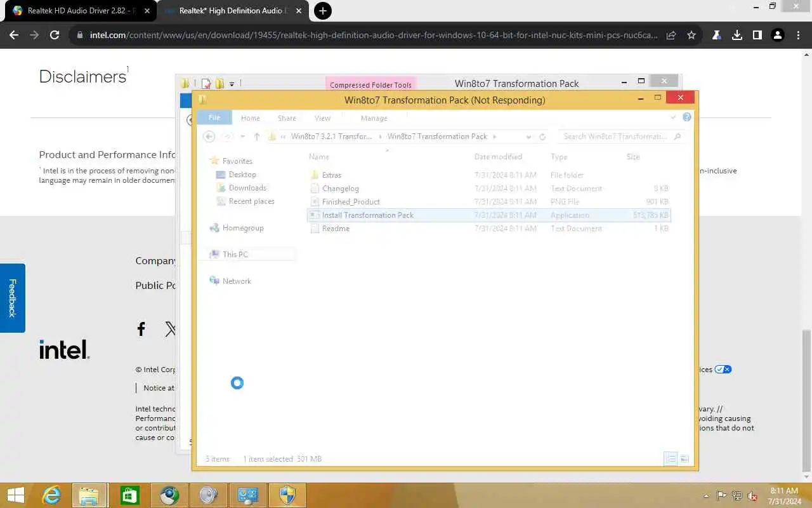Select Homegroup in navigation pane
This screenshot has height=508, width=812.
point(243,228)
